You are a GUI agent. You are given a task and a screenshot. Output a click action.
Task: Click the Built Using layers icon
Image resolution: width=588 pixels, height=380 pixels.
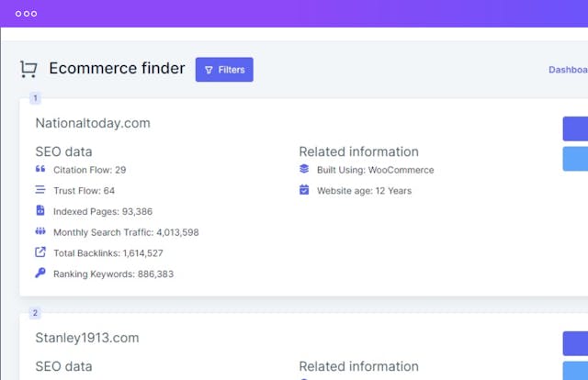[x=304, y=170]
